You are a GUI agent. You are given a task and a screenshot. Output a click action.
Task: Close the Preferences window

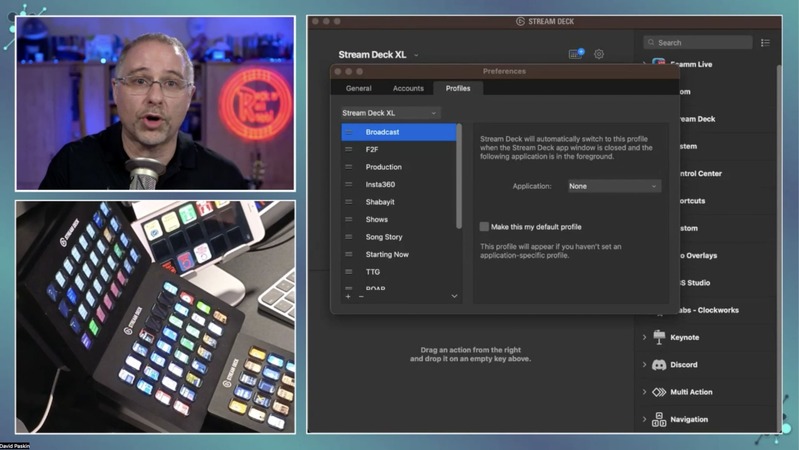tap(338, 71)
